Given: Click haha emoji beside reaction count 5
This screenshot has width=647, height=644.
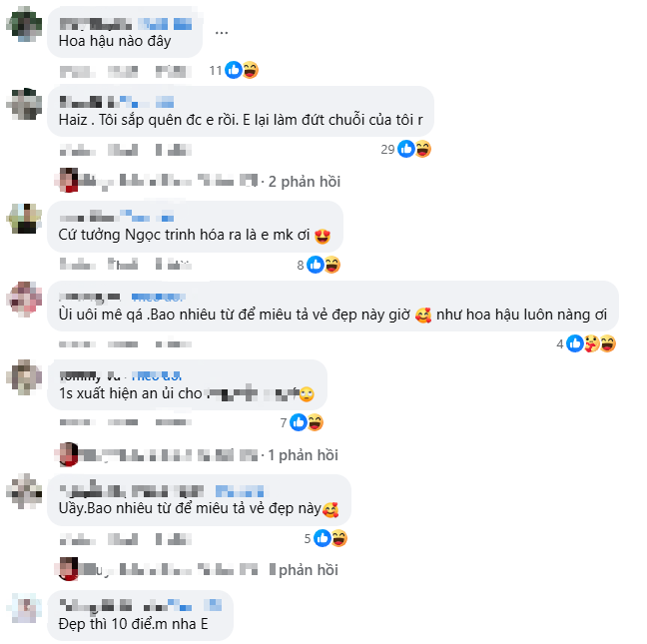Looking at the screenshot, I should [x=338, y=538].
